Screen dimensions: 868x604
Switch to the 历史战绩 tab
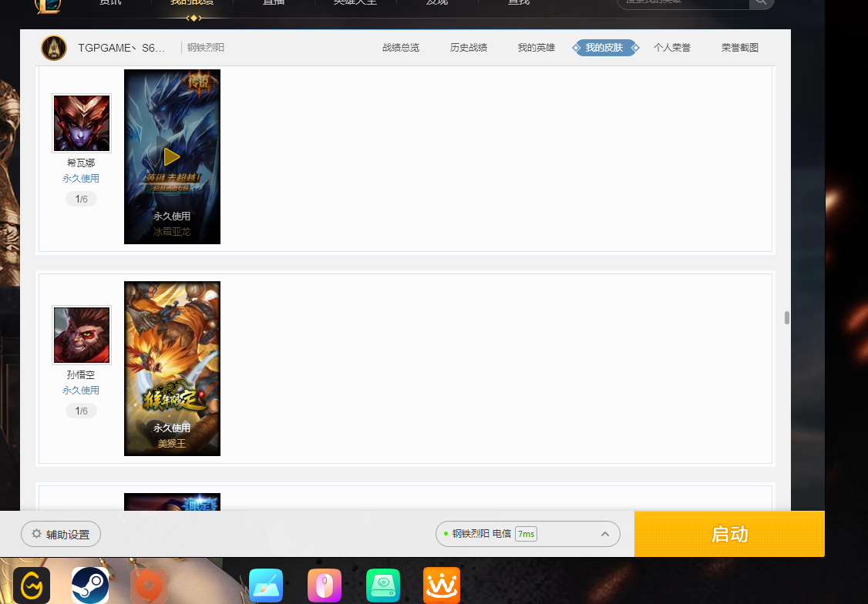pyautogui.click(x=469, y=48)
